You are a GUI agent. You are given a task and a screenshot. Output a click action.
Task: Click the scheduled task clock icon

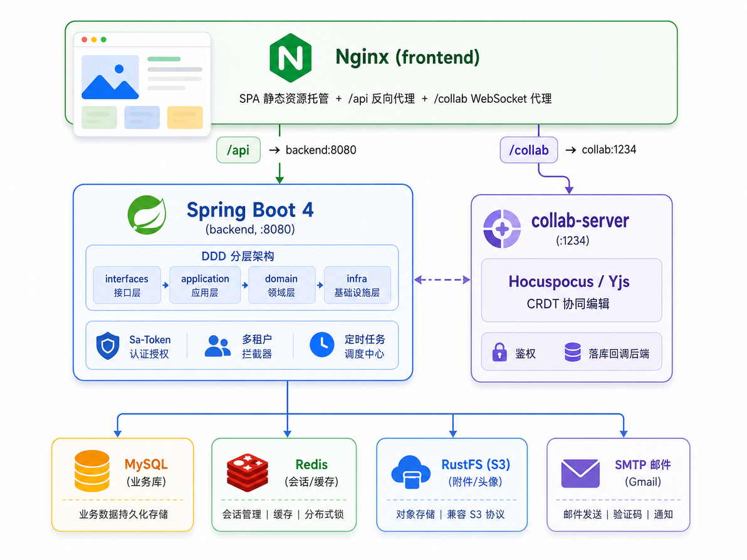pos(322,345)
